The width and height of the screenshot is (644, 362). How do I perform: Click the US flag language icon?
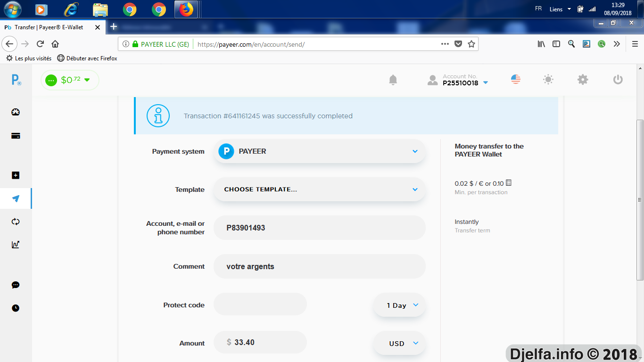516,79
